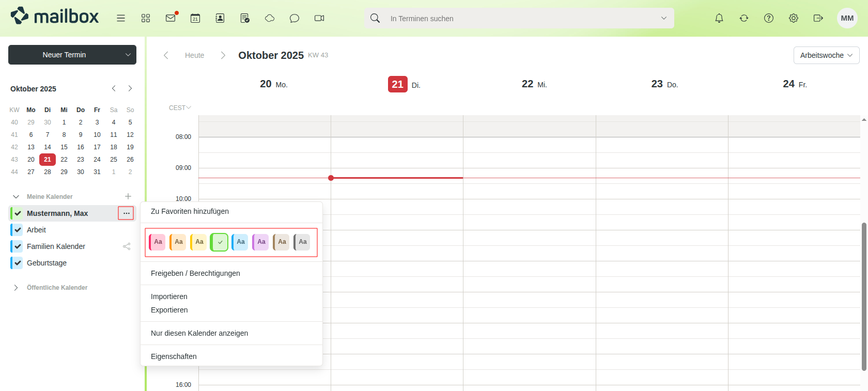Image resolution: width=868 pixels, height=391 pixels.
Task: Open the tasks icon in top bar
Action: tap(245, 18)
